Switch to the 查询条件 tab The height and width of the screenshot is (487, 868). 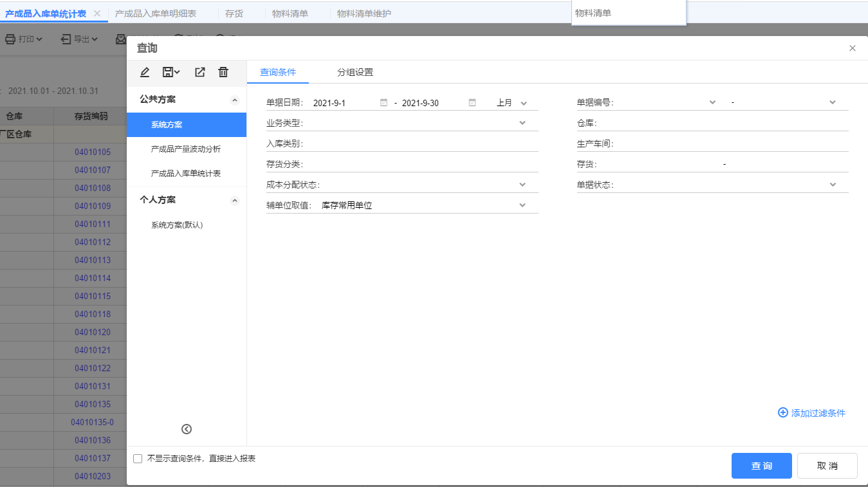pos(278,72)
